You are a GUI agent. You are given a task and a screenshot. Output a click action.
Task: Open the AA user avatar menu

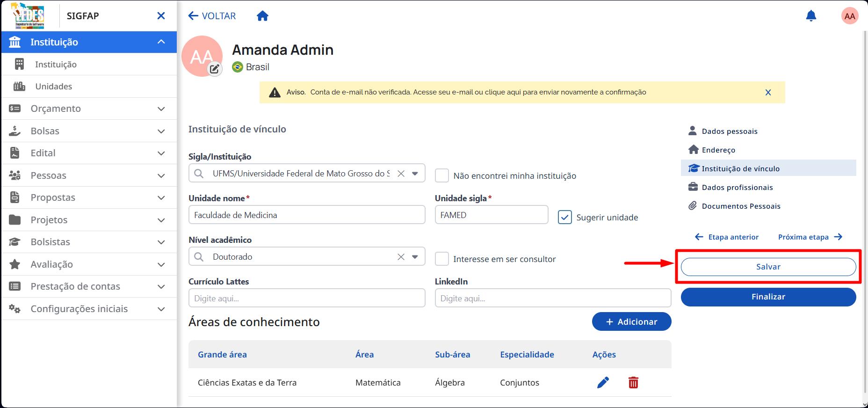coord(850,16)
